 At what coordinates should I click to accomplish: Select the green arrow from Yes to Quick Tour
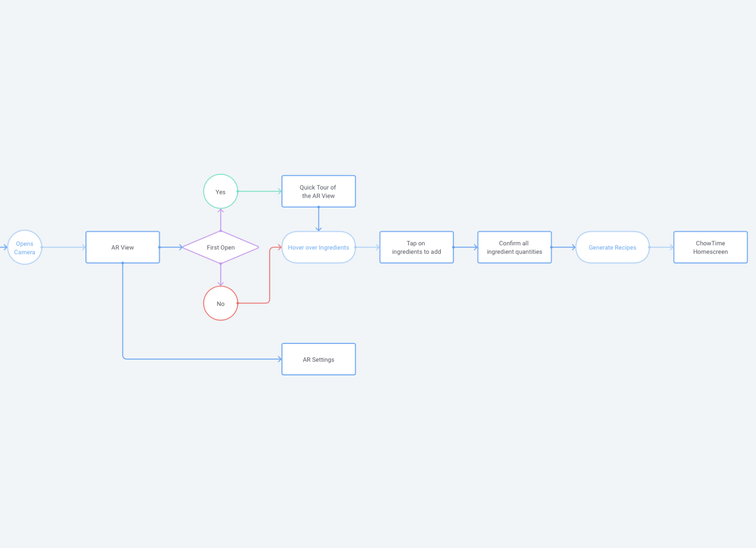pyautogui.click(x=259, y=191)
